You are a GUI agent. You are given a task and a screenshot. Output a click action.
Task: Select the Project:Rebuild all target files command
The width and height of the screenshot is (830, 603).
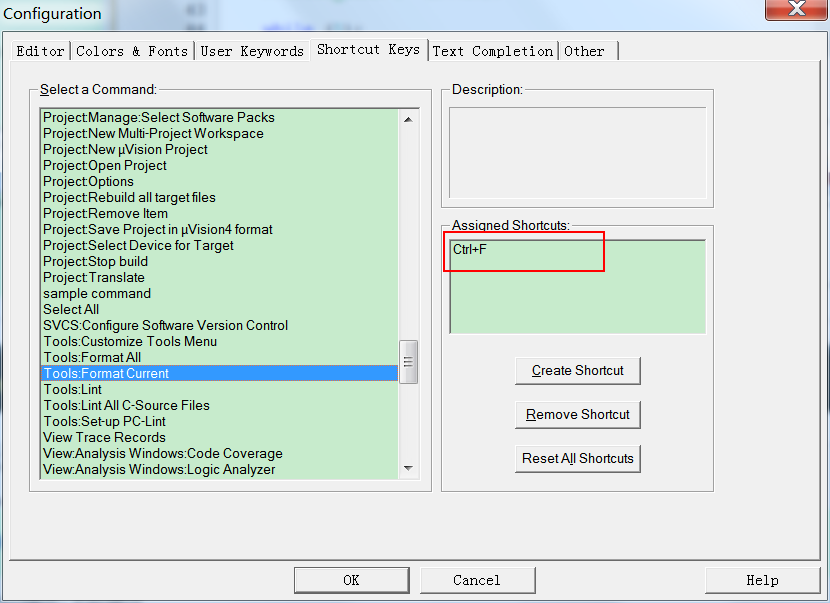(x=129, y=197)
